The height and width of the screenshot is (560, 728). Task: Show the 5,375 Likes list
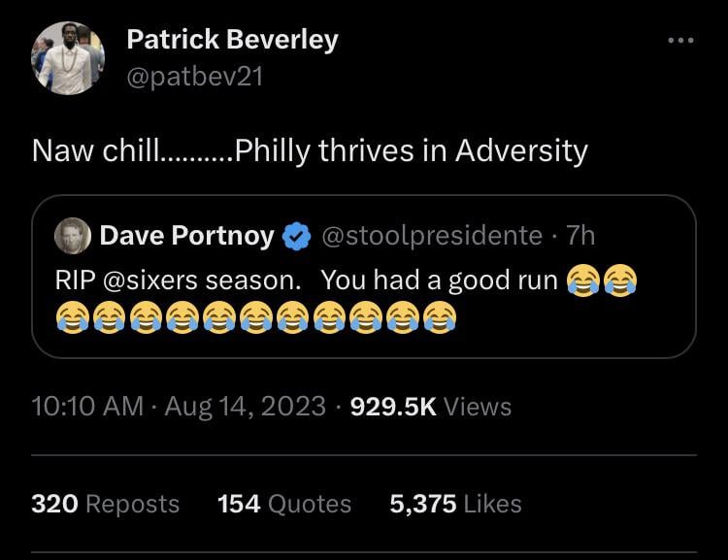[455, 504]
